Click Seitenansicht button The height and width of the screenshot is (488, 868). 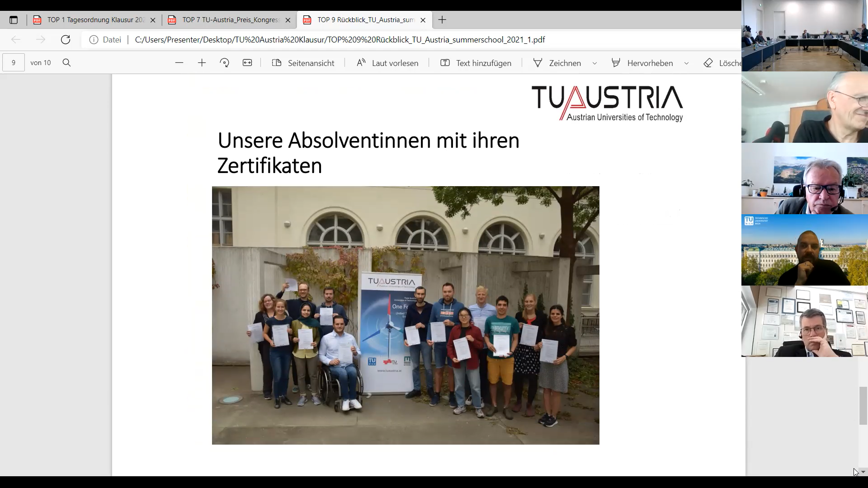(303, 63)
